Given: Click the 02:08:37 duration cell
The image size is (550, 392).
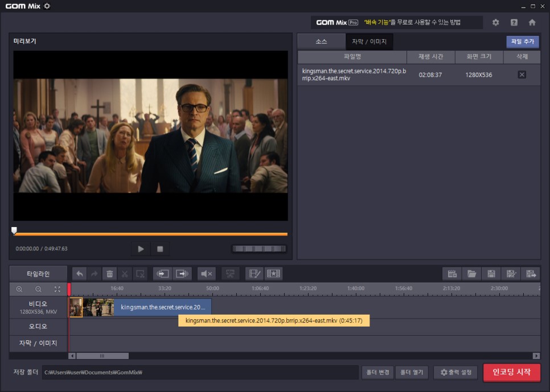Looking at the screenshot, I should [x=430, y=75].
